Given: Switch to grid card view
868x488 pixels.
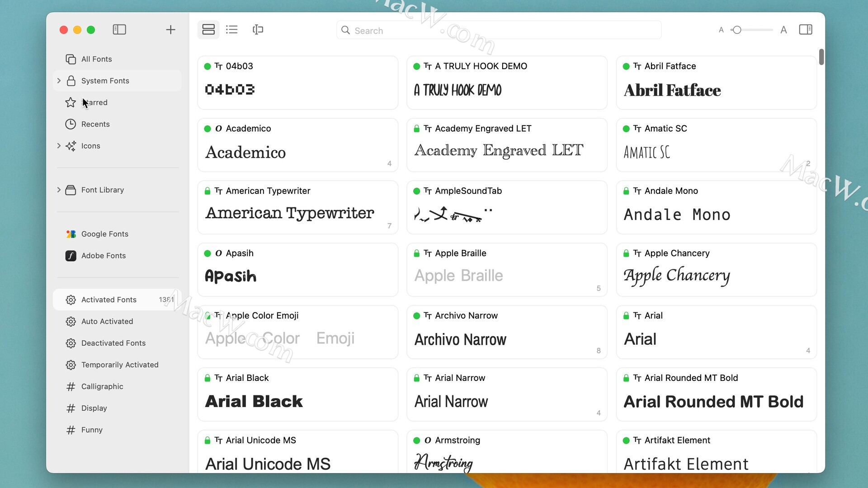Looking at the screenshot, I should 208,30.
